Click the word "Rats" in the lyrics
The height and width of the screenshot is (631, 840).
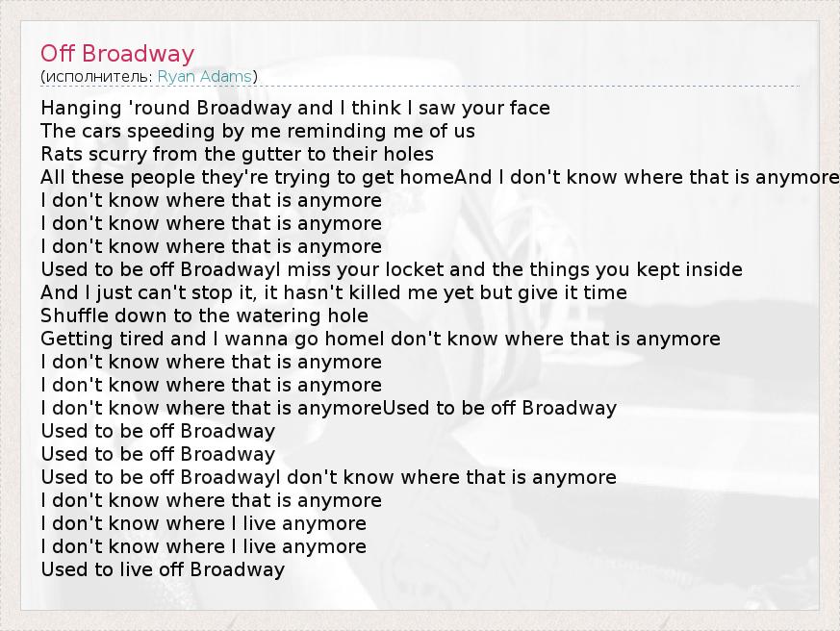pos(60,154)
